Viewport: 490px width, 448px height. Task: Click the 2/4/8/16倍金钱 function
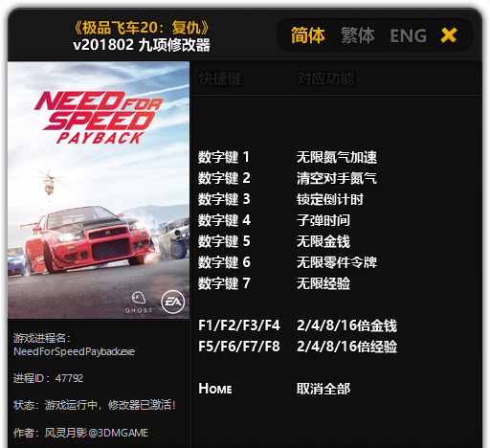(346, 325)
